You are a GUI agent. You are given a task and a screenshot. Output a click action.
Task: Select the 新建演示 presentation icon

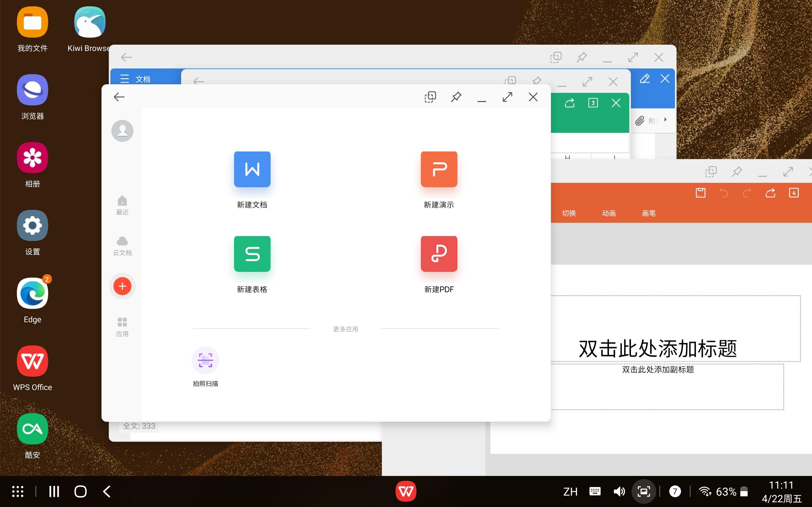coord(439,169)
